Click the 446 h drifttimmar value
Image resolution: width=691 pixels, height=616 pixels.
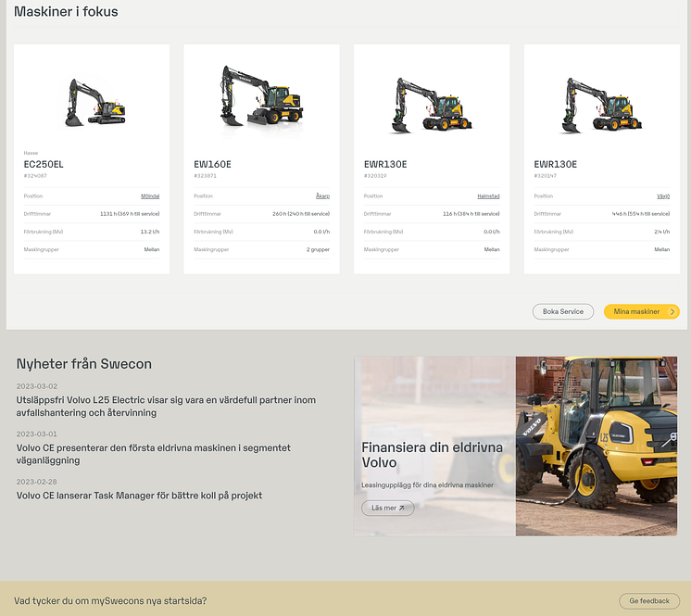pos(641,214)
